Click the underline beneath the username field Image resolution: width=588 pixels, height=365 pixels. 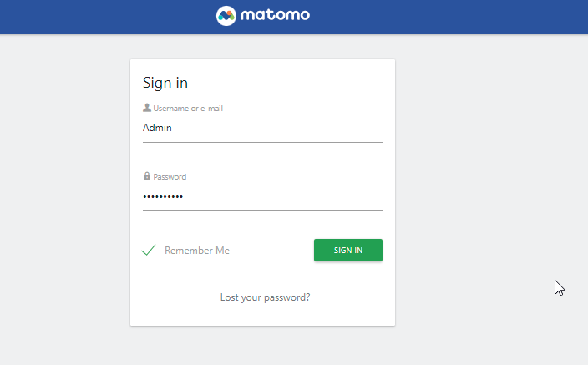click(262, 143)
